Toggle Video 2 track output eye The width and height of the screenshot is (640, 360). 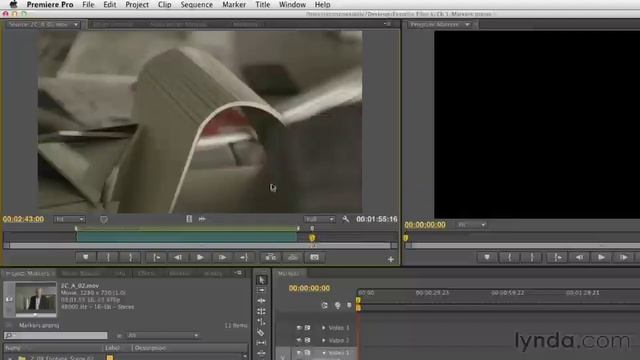click(299, 340)
